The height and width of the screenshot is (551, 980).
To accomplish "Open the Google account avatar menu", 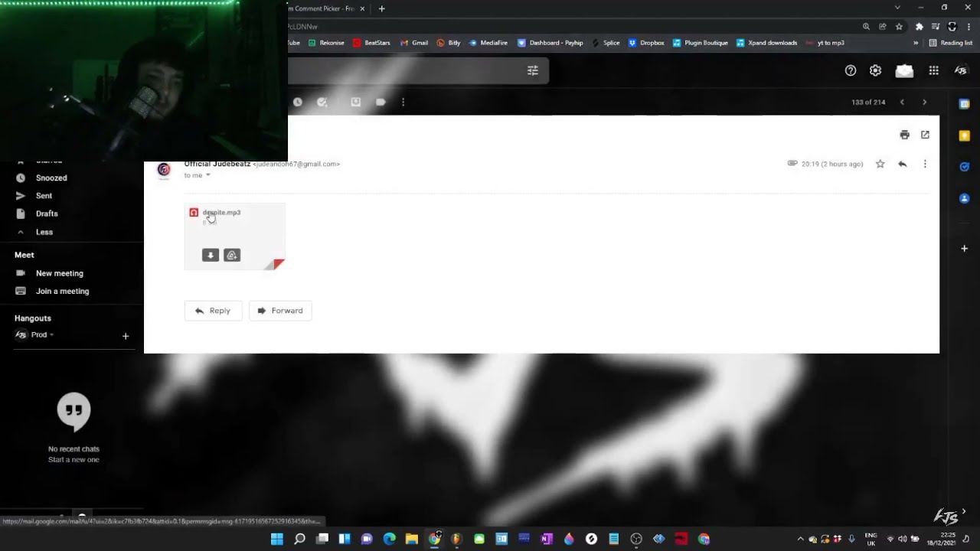I will click(961, 70).
